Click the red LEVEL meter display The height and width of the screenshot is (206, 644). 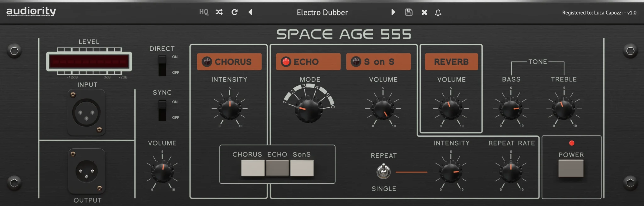click(x=89, y=61)
